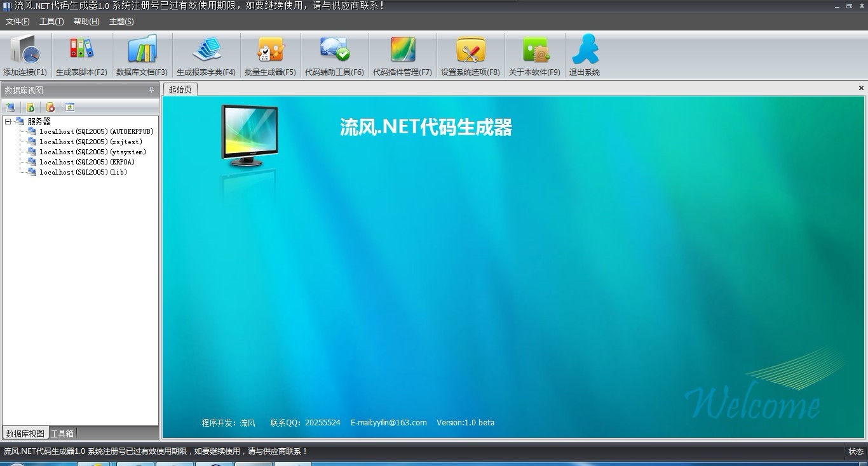Screen dimensions: 868x466
Task: Open 生成表脚本(F2) from the toolbar
Action: 81,51
